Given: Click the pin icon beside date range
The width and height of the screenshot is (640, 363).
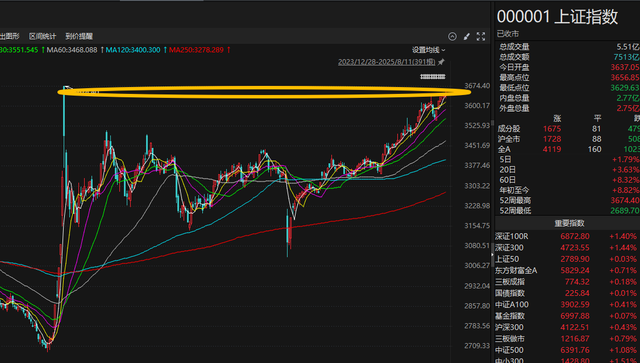Looking at the screenshot, I should (441, 62).
